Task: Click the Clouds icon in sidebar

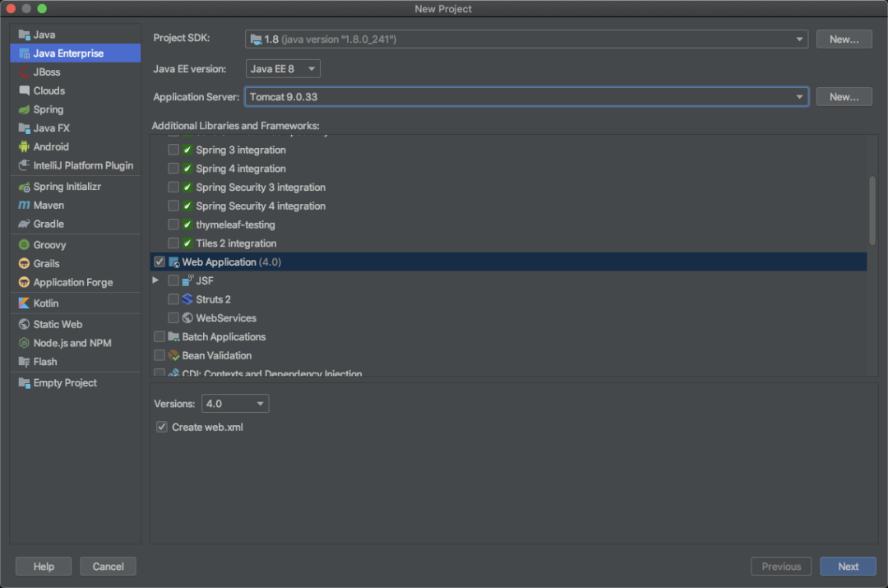Action: tap(24, 90)
